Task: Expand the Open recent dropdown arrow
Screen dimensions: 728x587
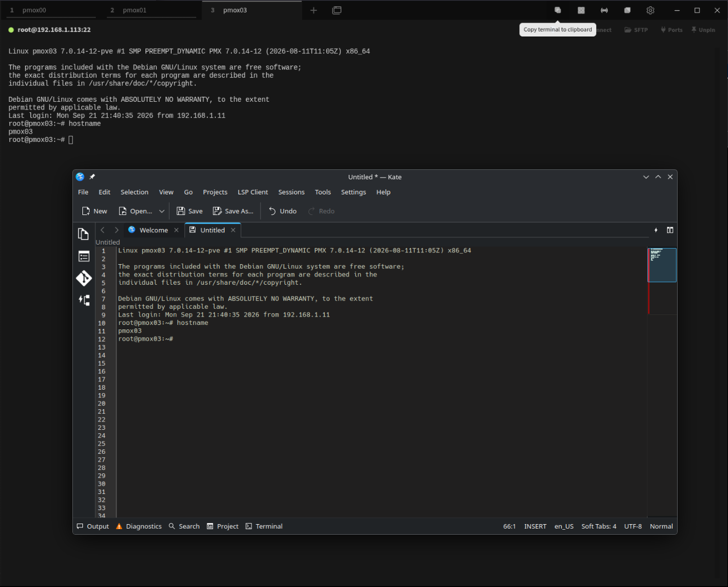Action: coord(162,211)
